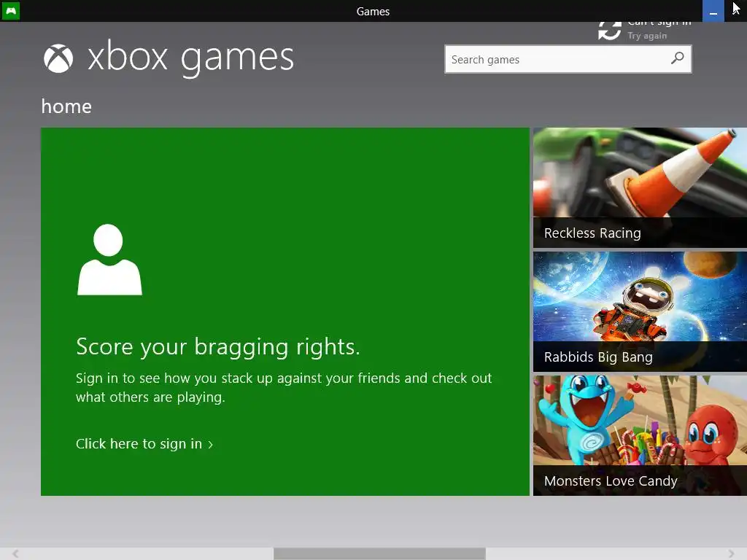Click the horizontal scrollbar thumb

click(379, 553)
